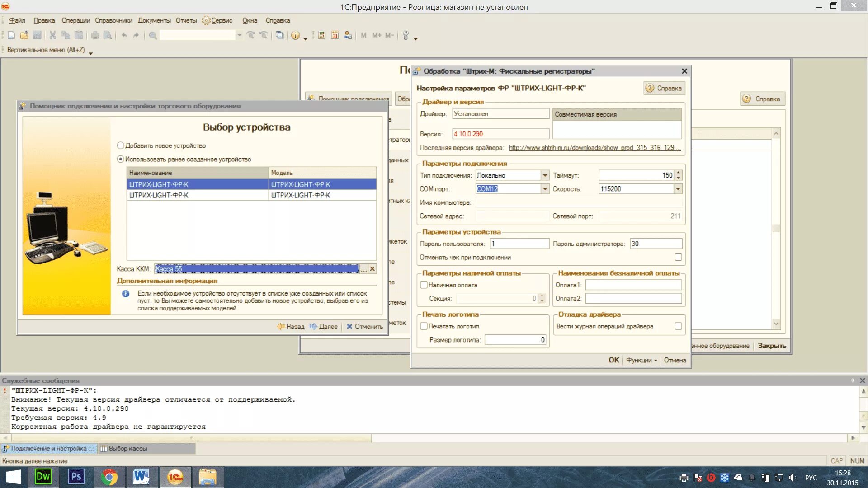Image resolution: width=868 pixels, height=488 pixels.
Task: Click Отмена button in processing dialog
Action: 674,360
